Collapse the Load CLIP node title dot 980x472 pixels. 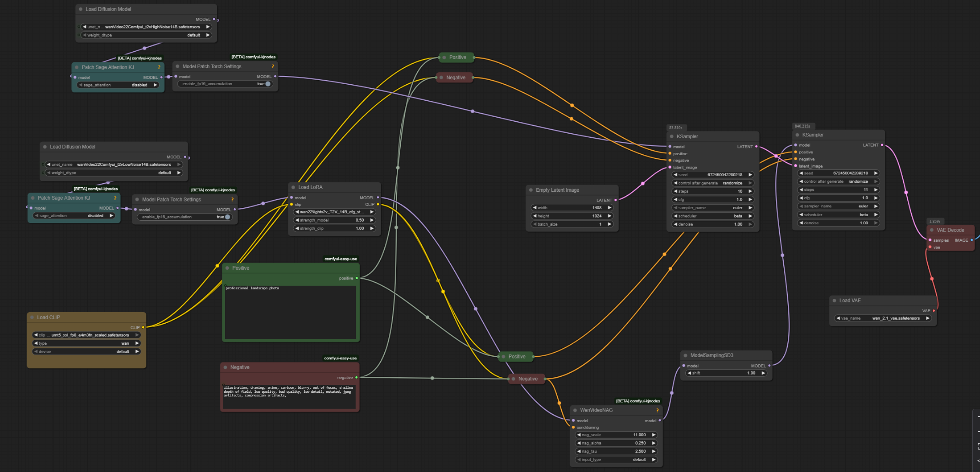32,317
